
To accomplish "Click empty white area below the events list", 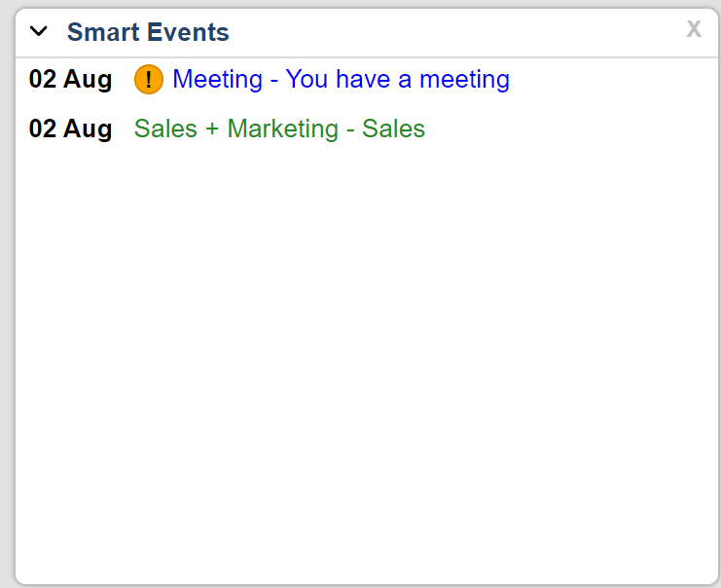I will coord(366,370).
